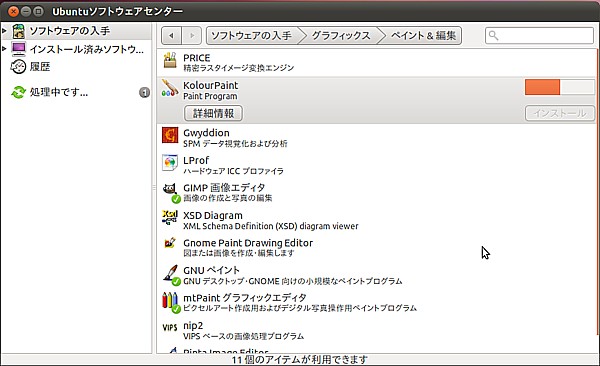
Task: Click the 処理中です refresh arrows icon
Action: [18, 92]
